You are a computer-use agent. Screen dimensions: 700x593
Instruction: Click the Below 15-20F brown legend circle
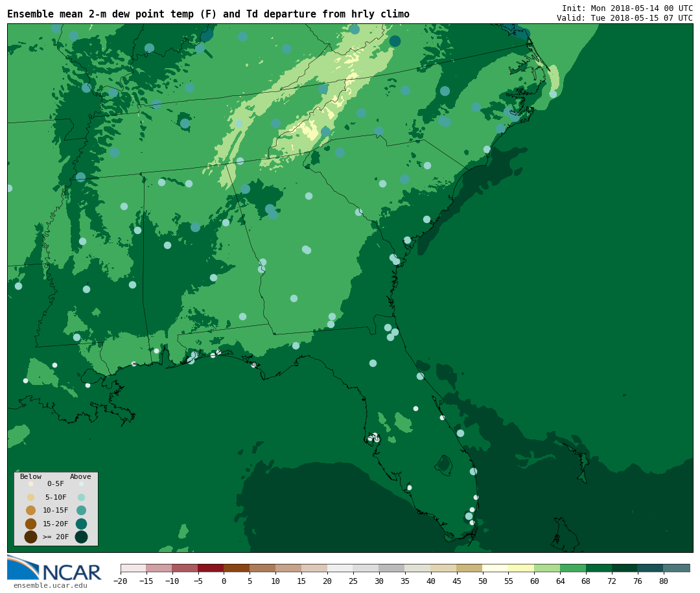[31, 524]
